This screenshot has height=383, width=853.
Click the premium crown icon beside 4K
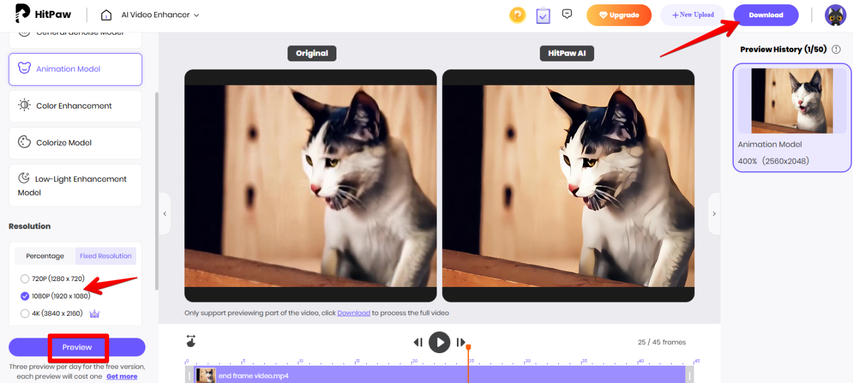click(95, 313)
